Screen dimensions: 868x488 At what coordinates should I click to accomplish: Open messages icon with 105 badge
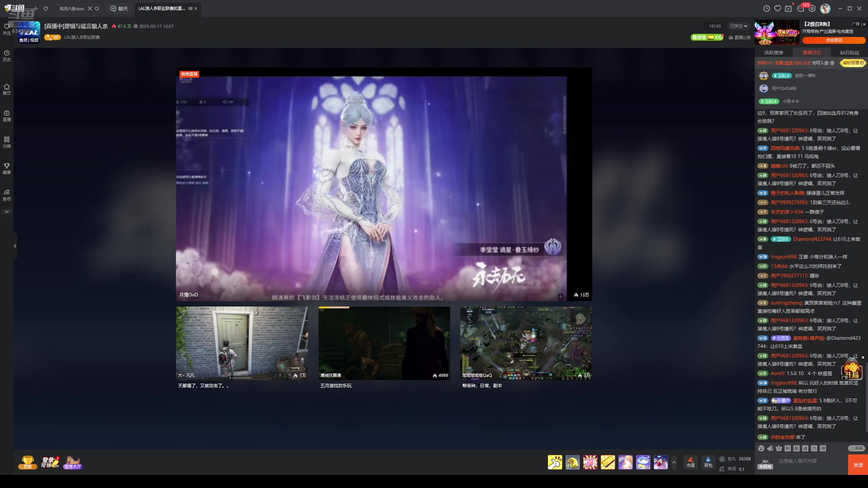point(801,9)
